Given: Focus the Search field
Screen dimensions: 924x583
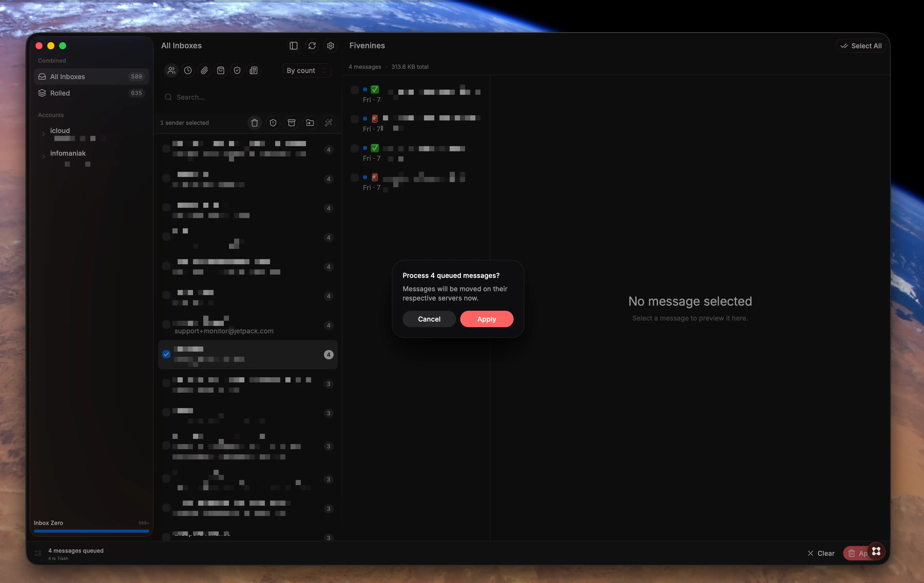Looking at the screenshot, I should [247, 97].
